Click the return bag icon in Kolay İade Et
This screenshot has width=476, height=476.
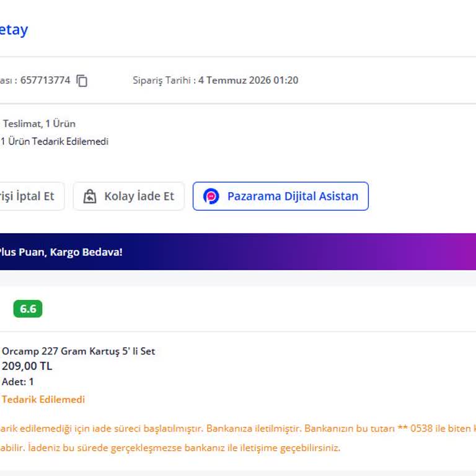[x=90, y=196]
